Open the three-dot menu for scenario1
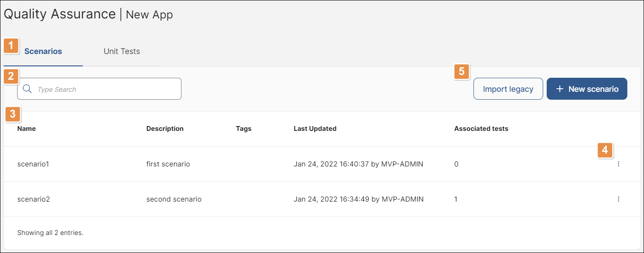Image resolution: width=644 pixels, height=253 pixels. tap(619, 164)
